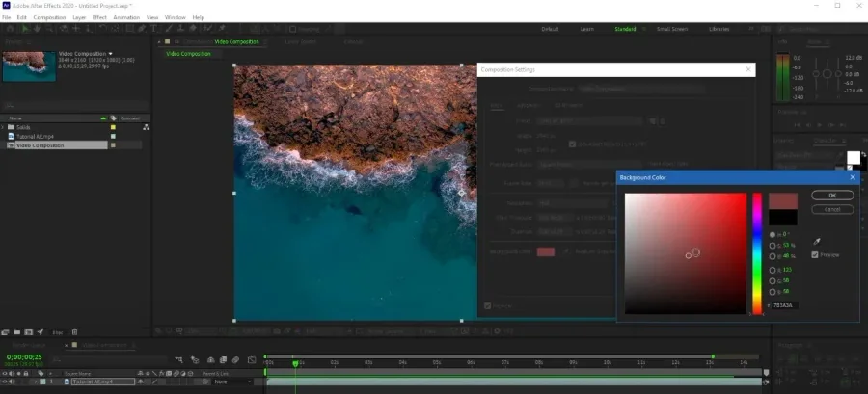This screenshot has height=394, width=868.
Task: Enable the motion blur timeline switch icon
Action: tap(236, 359)
